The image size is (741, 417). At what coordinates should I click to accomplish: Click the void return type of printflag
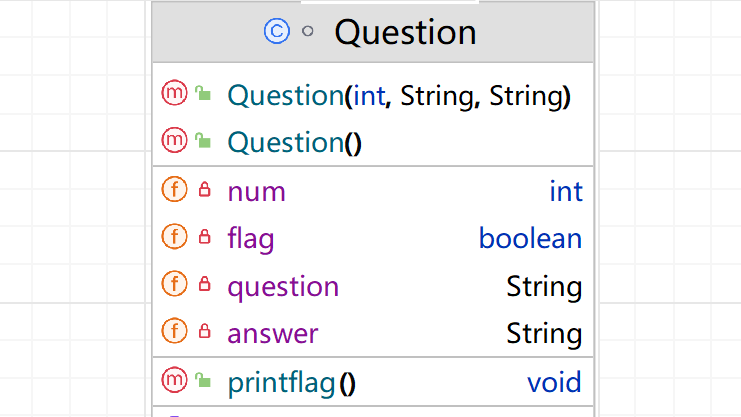[x=554, y=382]
